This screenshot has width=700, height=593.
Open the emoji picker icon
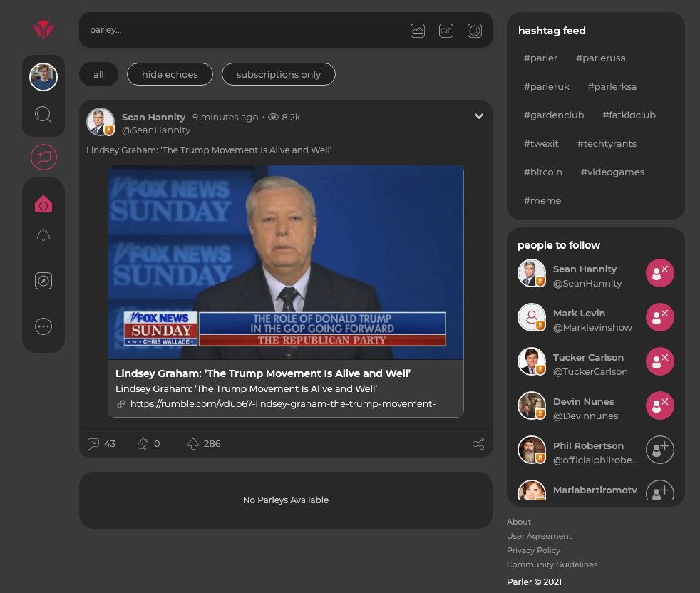tap(475, 31)
